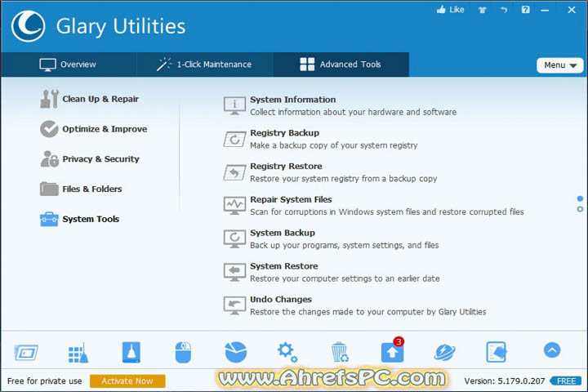
Task: Launch the Disk Space Analyzer pie-chart icon
Action: 236,352
